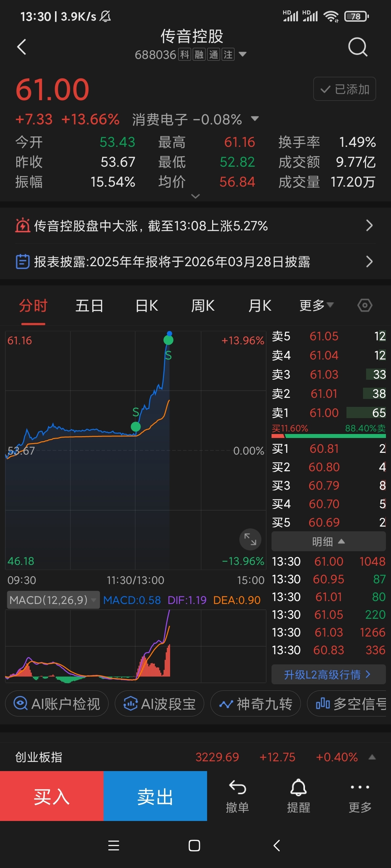The width and height of the screenshot is (391, 868).
Task: Tap the 科 tag badge next to the stock code
Action: 185,55
